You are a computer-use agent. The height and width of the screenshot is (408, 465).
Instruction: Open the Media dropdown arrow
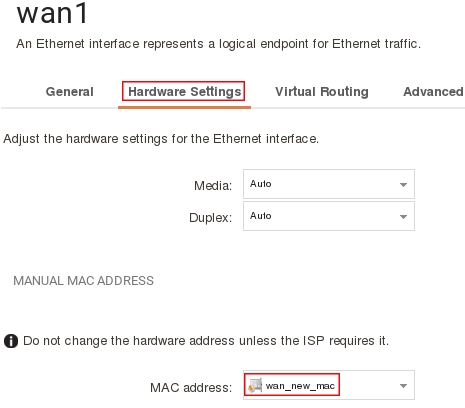pyautogui.click(x=403, y=185)
